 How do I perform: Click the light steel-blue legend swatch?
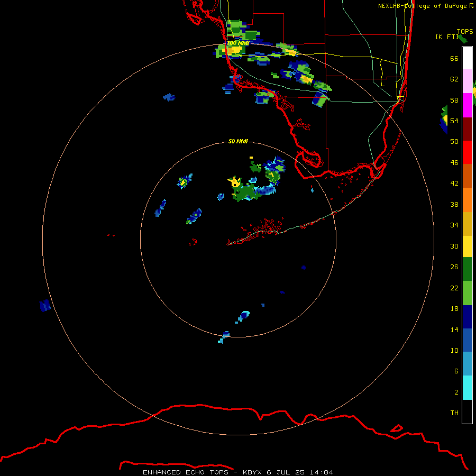(467, 364)
